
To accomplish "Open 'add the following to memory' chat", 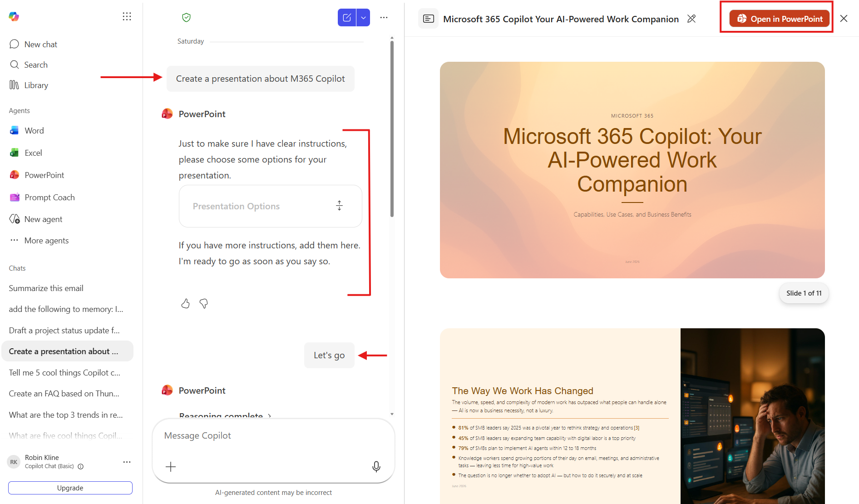I will pos(66,309).
